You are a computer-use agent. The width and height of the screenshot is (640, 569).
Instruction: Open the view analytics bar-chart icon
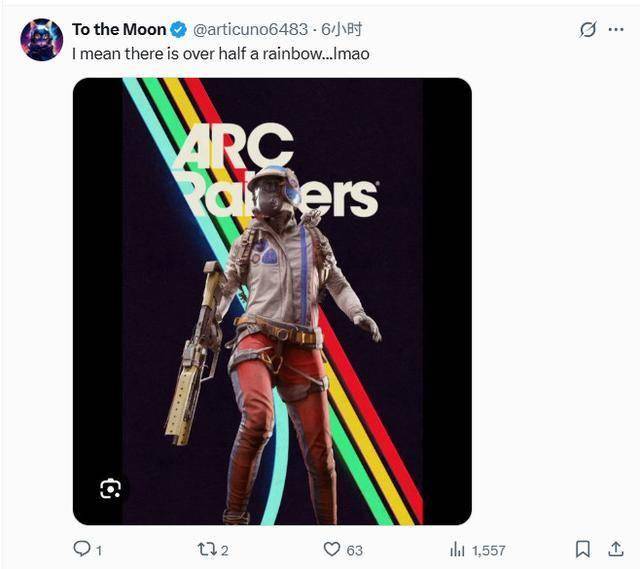[458, 549]
